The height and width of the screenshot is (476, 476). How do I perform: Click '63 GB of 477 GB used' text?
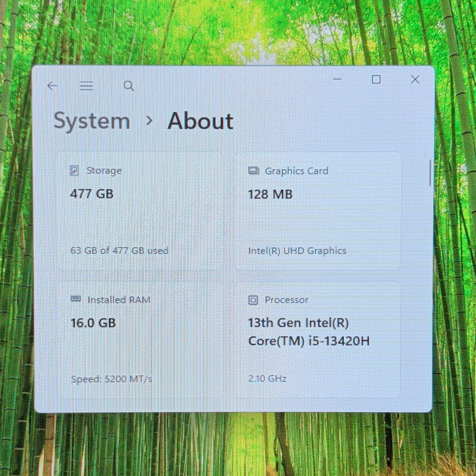[119, 251]
